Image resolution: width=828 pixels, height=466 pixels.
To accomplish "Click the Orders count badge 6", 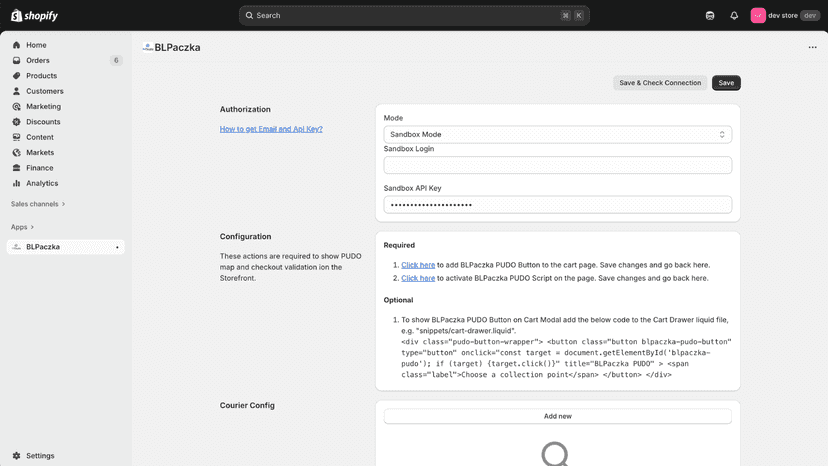I will [116, 60].
